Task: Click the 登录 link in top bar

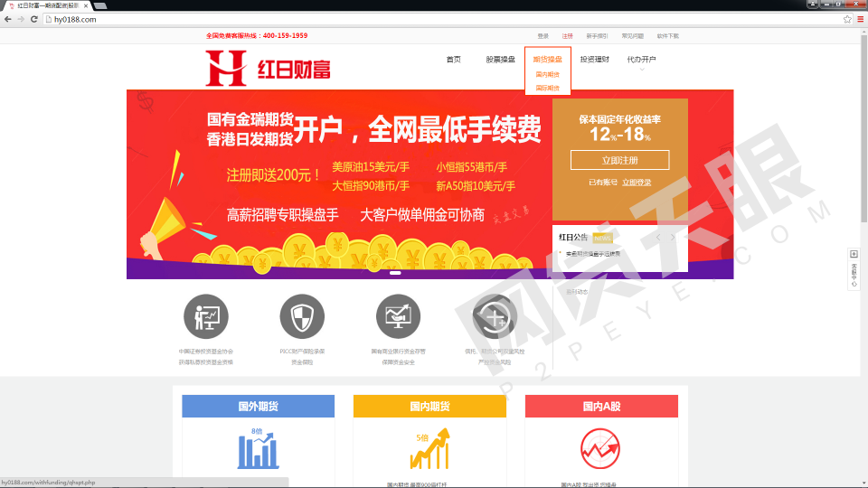Action: click(x=543, y=36)
